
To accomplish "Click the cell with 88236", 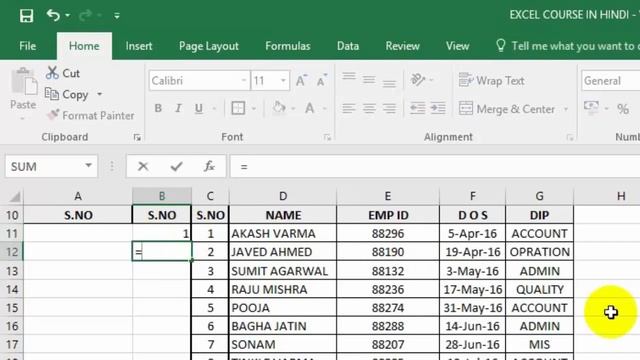I will (x=388, y=289).
